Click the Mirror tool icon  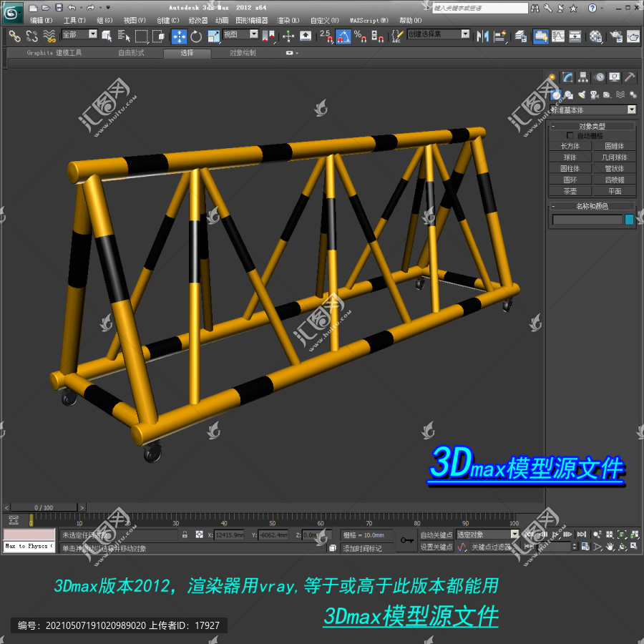[482, 36]
